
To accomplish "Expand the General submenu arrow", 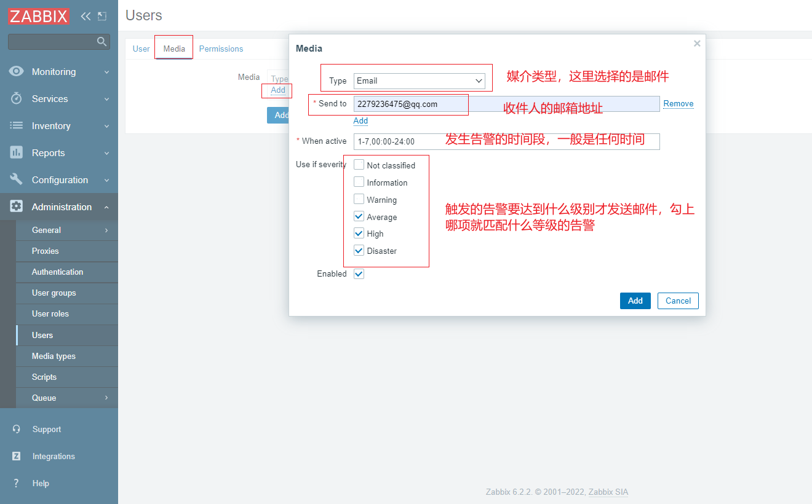I will 106,230.
